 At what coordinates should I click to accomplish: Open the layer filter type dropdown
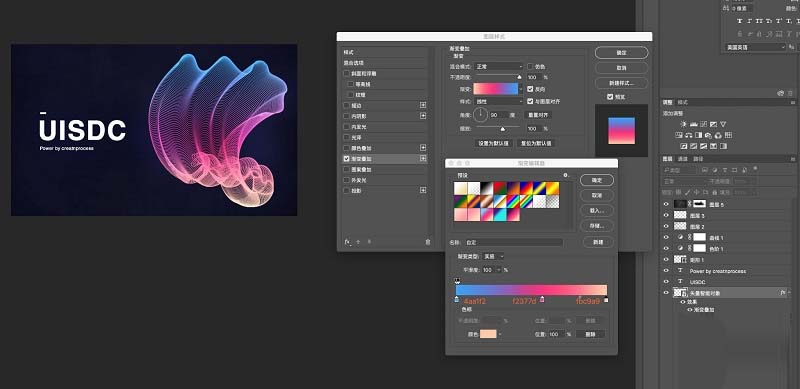tap(680, 170)
